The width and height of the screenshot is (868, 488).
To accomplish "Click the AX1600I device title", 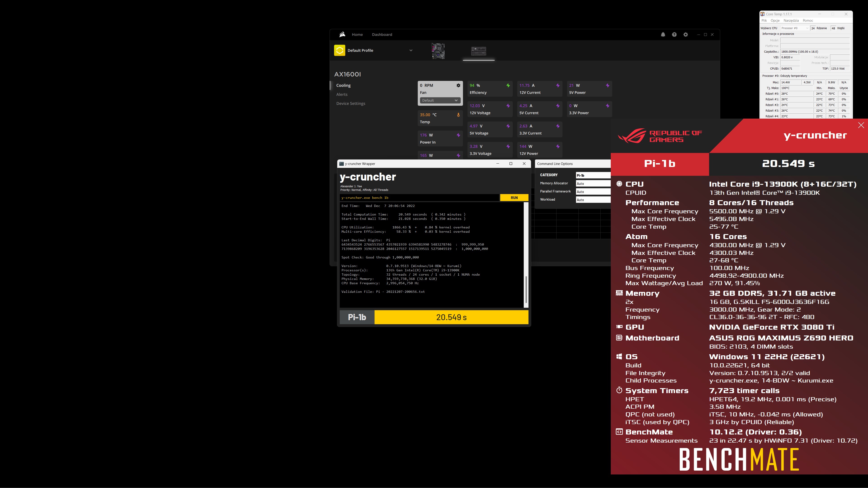I will point(347,74).
